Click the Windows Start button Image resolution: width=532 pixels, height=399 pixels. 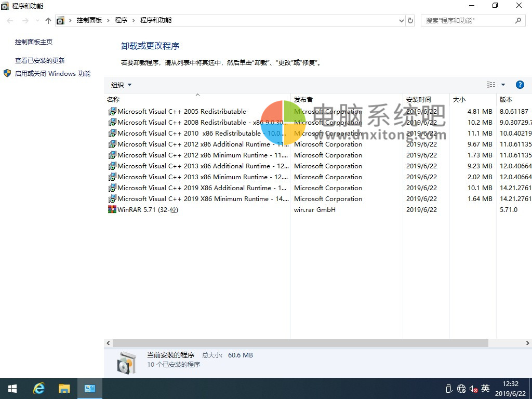click(12, 389)
